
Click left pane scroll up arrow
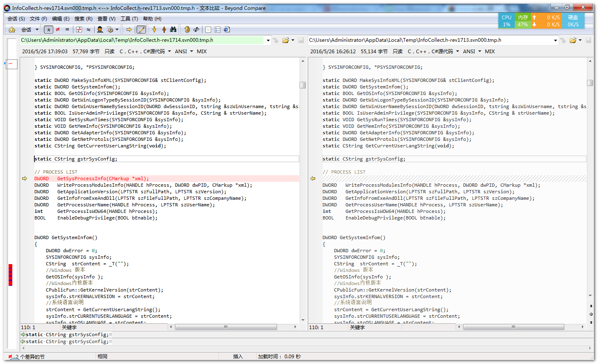(x=303, y=61)
